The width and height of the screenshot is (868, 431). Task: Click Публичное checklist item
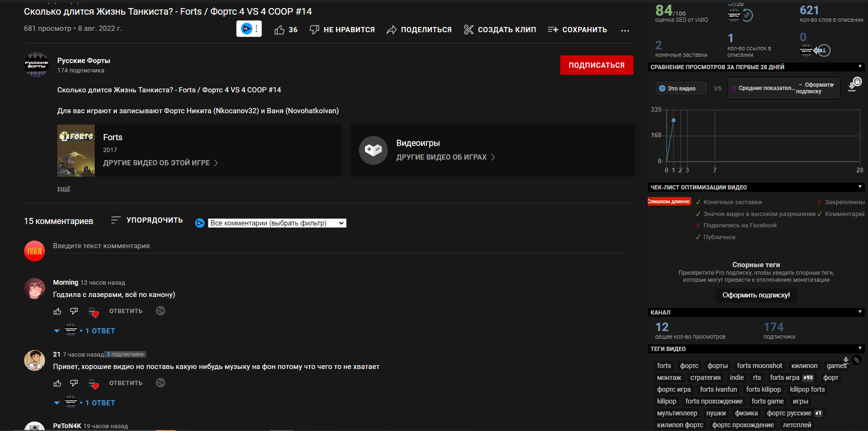pos(715,237)
